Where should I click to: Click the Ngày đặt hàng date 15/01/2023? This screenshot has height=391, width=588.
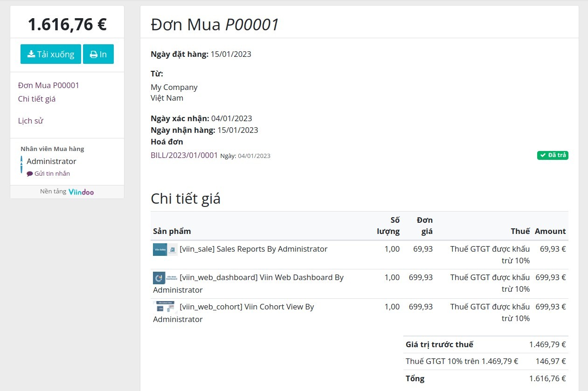click(x=231, y=54)
